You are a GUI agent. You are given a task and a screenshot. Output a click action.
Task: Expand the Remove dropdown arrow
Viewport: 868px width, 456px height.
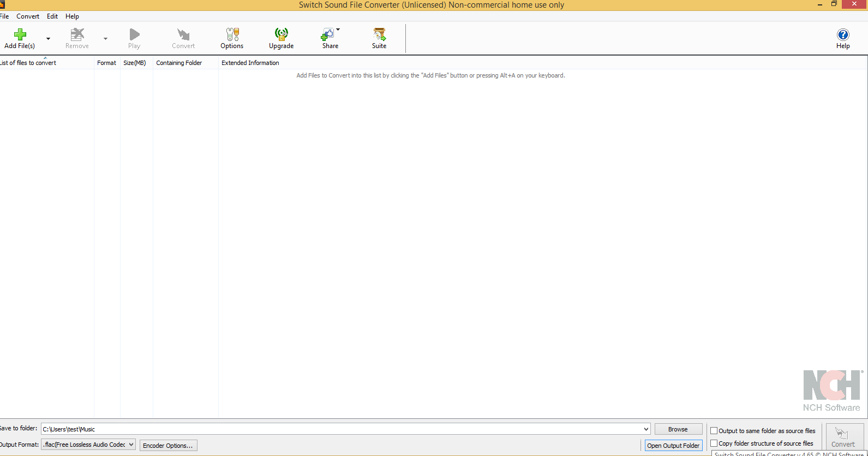106,39
